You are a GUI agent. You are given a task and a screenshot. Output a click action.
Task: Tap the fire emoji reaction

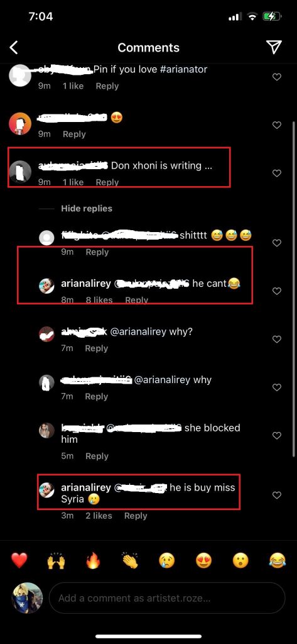93,560
